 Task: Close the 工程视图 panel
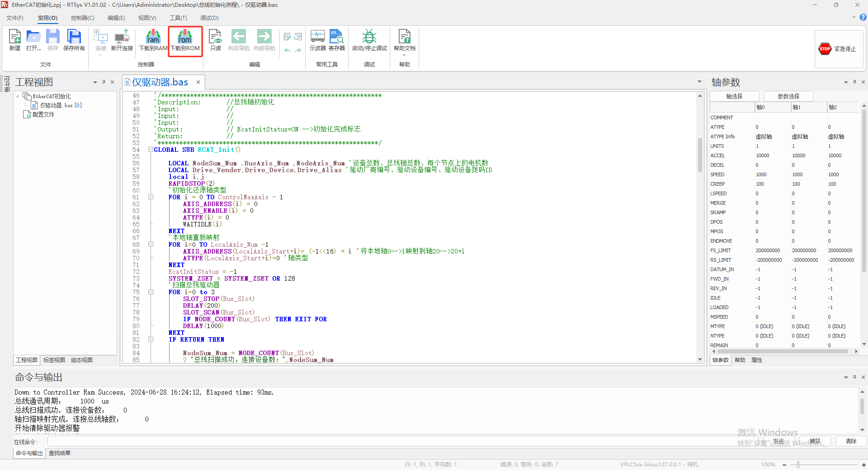point(113,82)
